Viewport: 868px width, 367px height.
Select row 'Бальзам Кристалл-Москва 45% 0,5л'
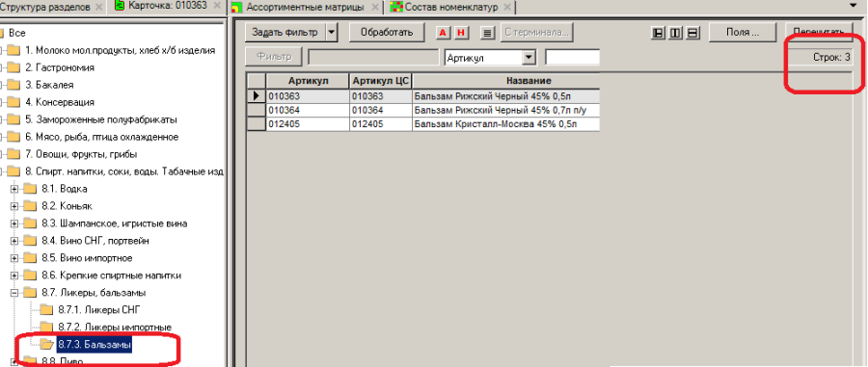tap(422, 124)
